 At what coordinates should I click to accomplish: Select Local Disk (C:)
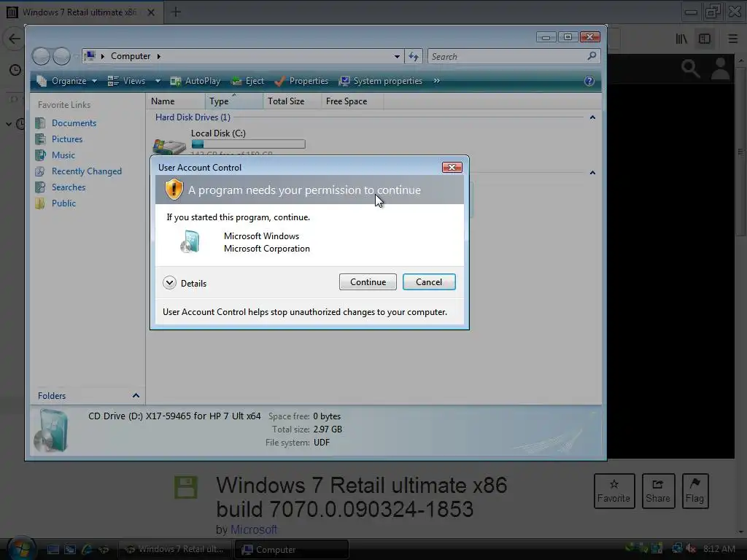[218, 133]
